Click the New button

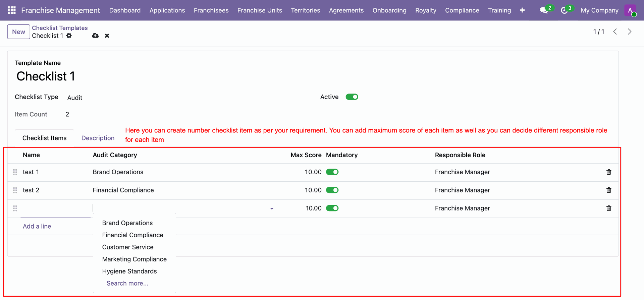(18, 32)
